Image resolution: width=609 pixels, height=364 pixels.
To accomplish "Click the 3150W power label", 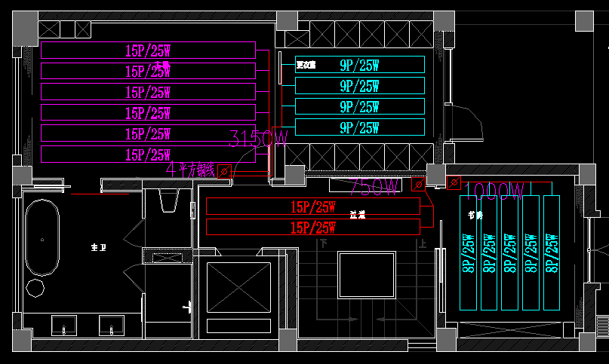I will [x=258, y=139].
